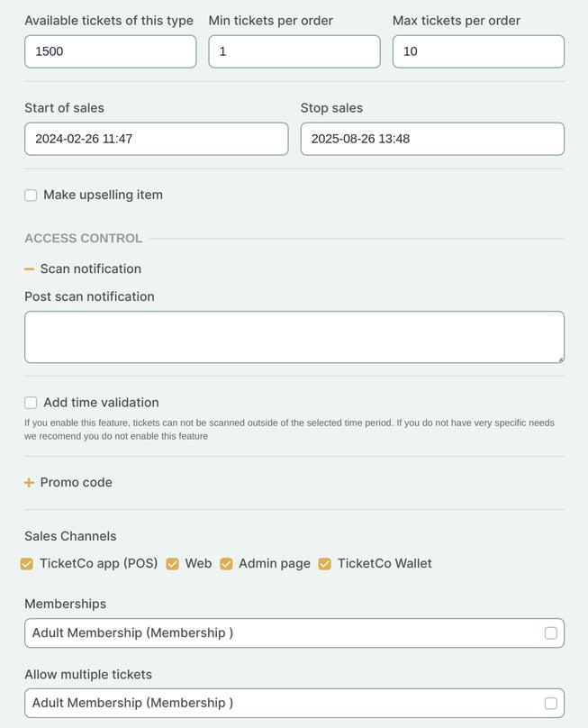Image resolution: width=588 pixels, height=728 pixels.
Task: Uncheck TicketCo app (POS) sales channel
Action: point(27,564)
